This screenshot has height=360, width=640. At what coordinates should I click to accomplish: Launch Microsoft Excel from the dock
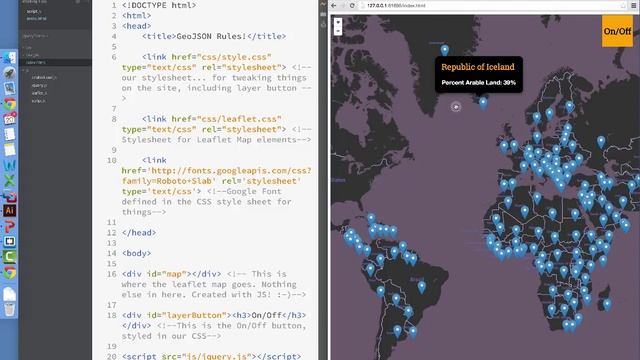9,180
